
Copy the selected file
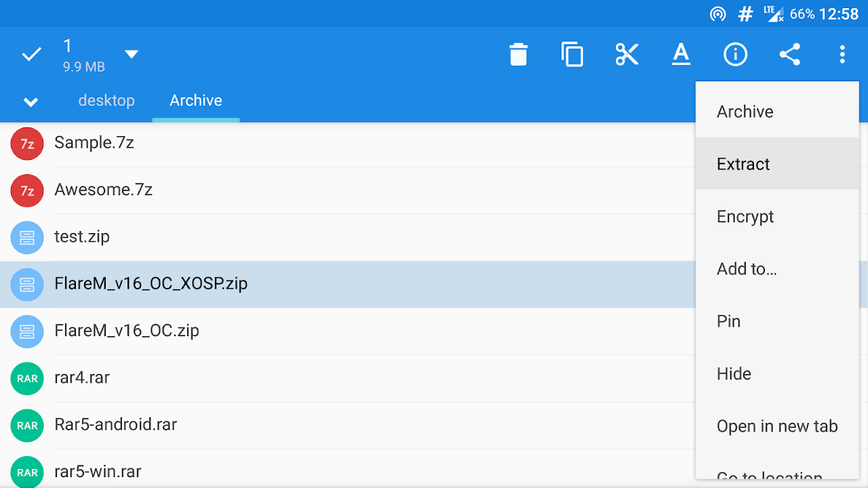click(572, 54)
